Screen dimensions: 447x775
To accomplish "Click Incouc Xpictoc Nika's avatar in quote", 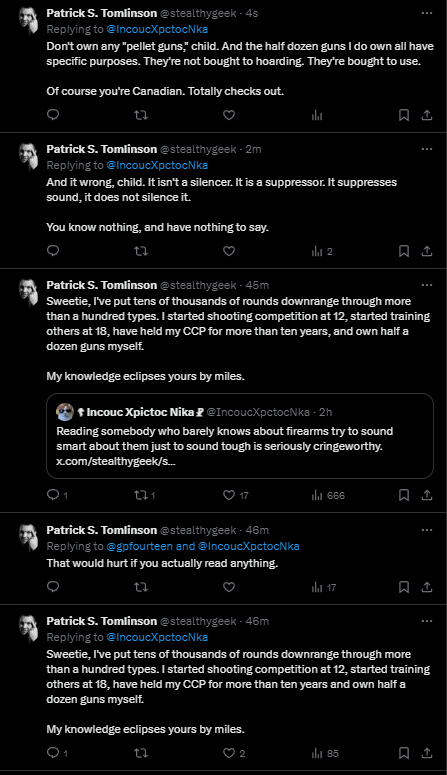I will (x=65, y=412).
